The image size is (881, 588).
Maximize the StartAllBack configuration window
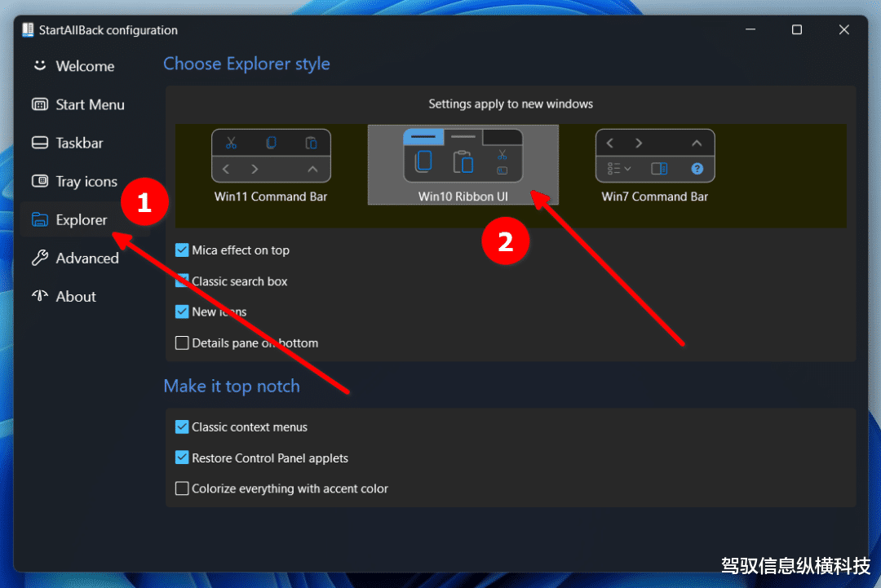[x=797, y=29]
